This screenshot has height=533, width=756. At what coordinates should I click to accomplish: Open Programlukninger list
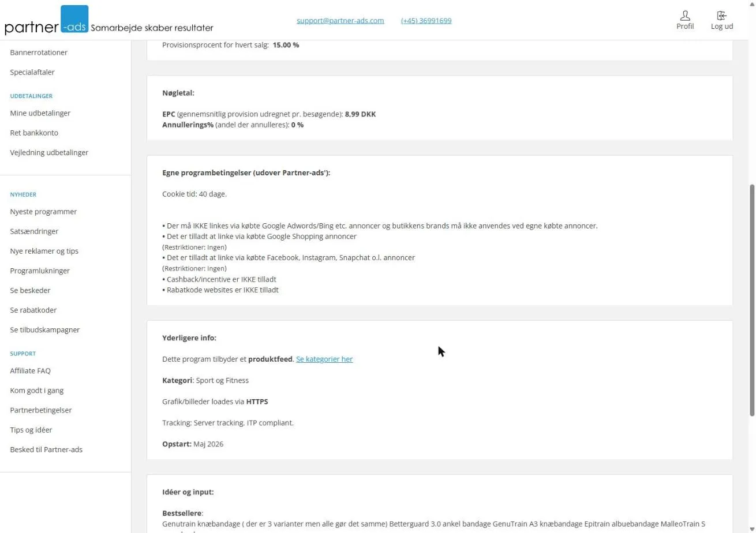coord(40,271)
